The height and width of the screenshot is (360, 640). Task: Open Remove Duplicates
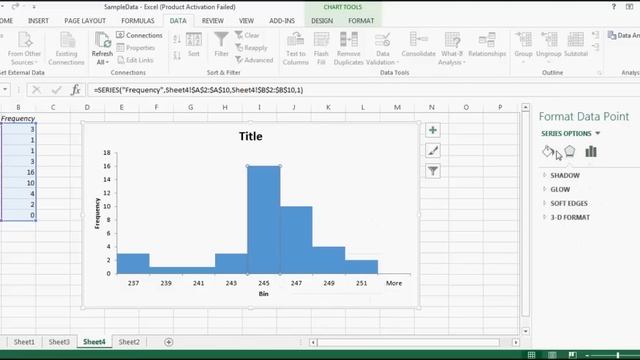point(349,48)
